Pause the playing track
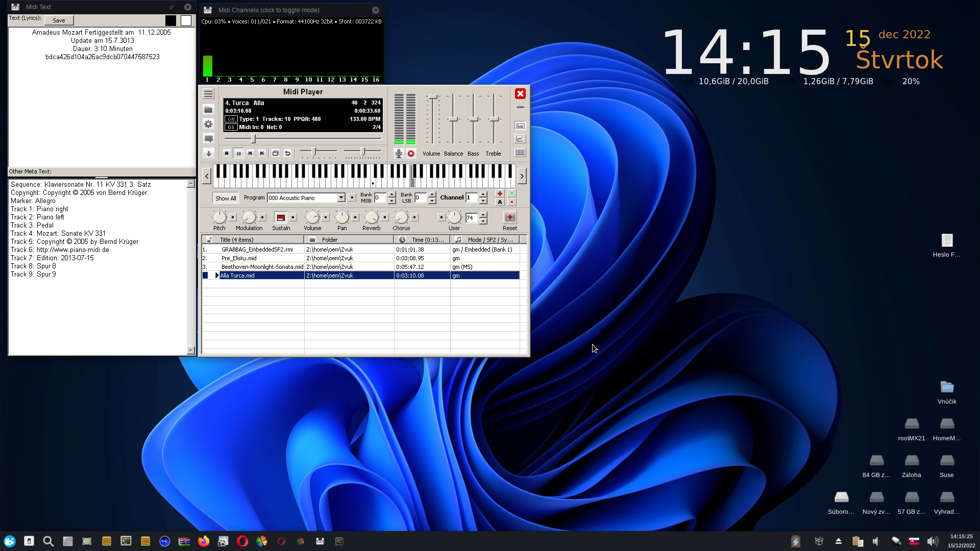 coord(238,153)
